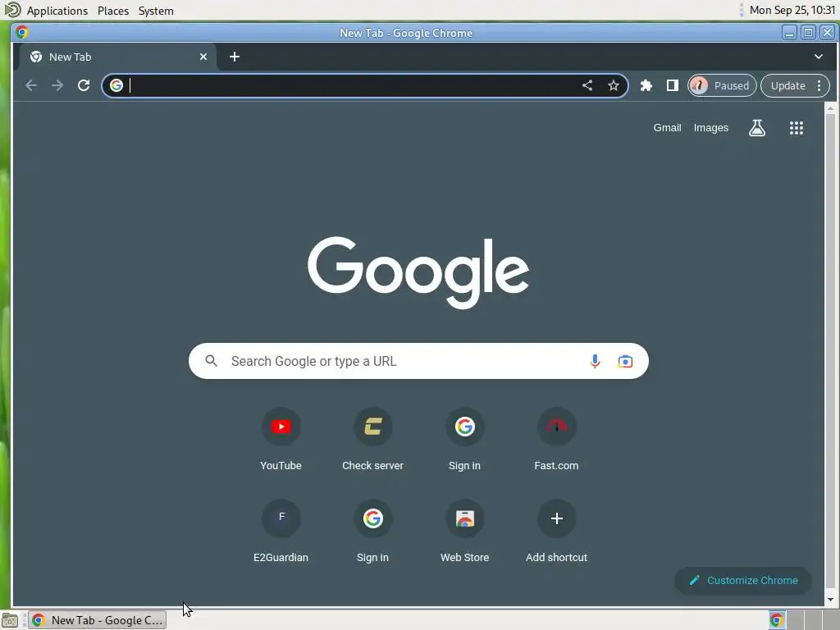The height and width of the screenshot is (630, 840).
Task: Open a new tab with the plus button
Action: coord(235,57)
